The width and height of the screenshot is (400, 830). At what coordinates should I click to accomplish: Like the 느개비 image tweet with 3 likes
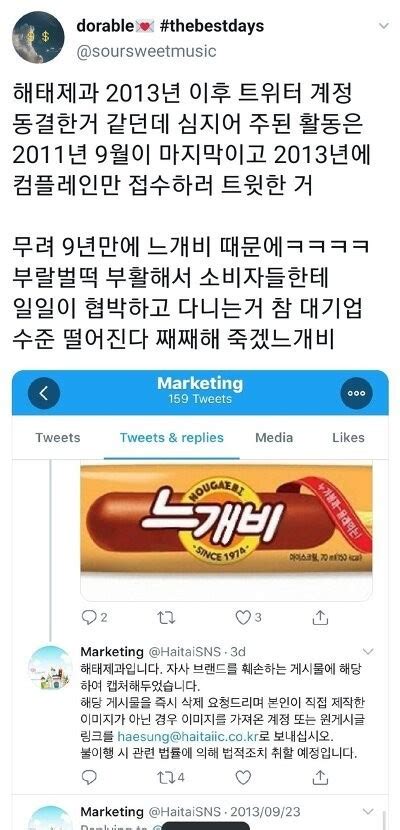pos(248,617)
